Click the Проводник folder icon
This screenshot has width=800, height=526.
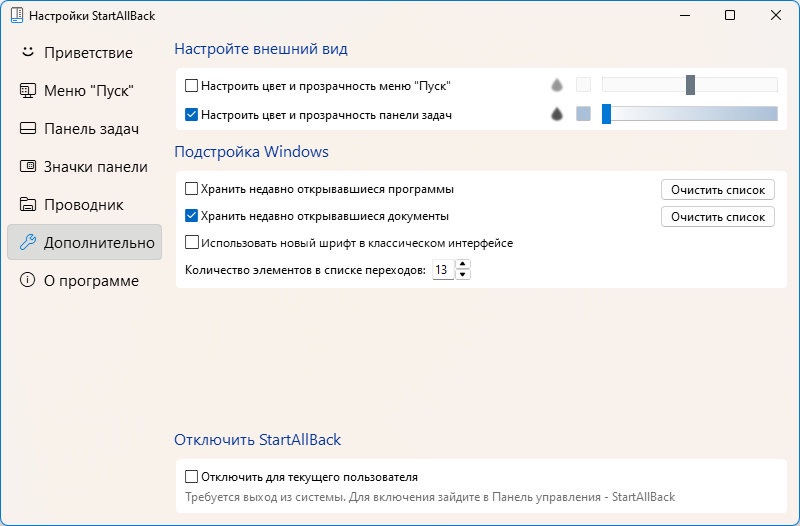[x=28, y=204]
